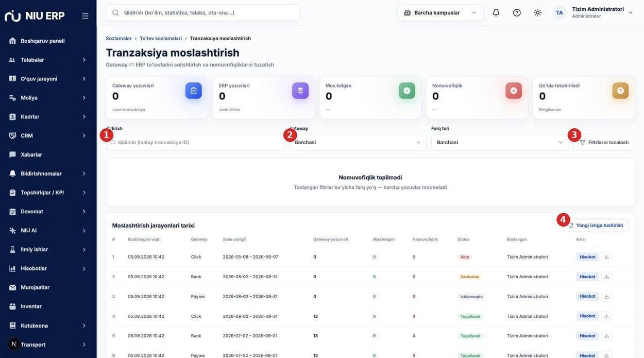Image resolution: width=644 pixels, height=358 pixels.
Task: Open the help question mark icon
Action: [517, 12]
